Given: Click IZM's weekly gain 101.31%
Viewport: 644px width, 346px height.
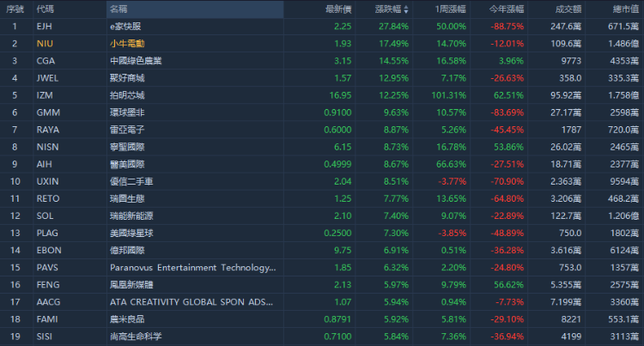Looking at the screenshot, I should [x=449, y=95].
